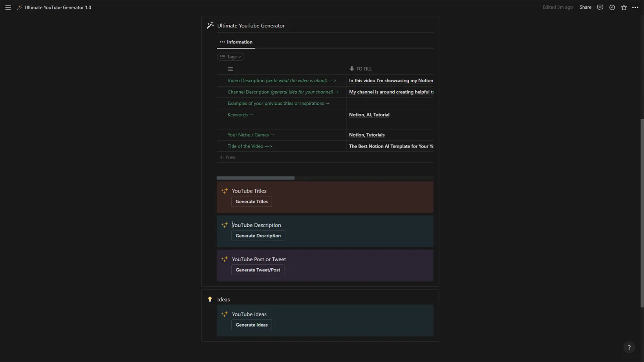Viewport: 644px width, 362px height.
Task: Click the lightbulb icon next to Ideas
Action: [x=210, y=299]
